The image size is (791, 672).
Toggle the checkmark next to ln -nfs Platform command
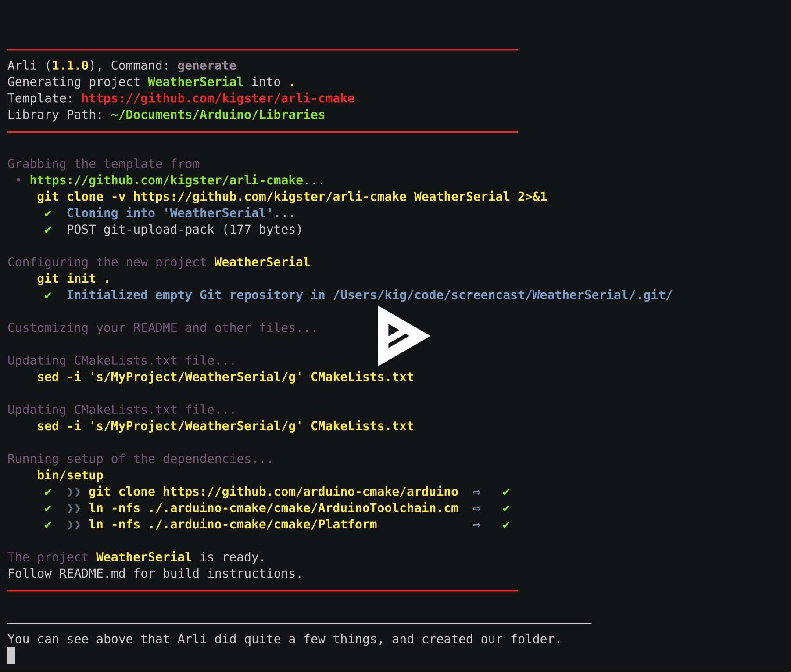pos(48,524)
